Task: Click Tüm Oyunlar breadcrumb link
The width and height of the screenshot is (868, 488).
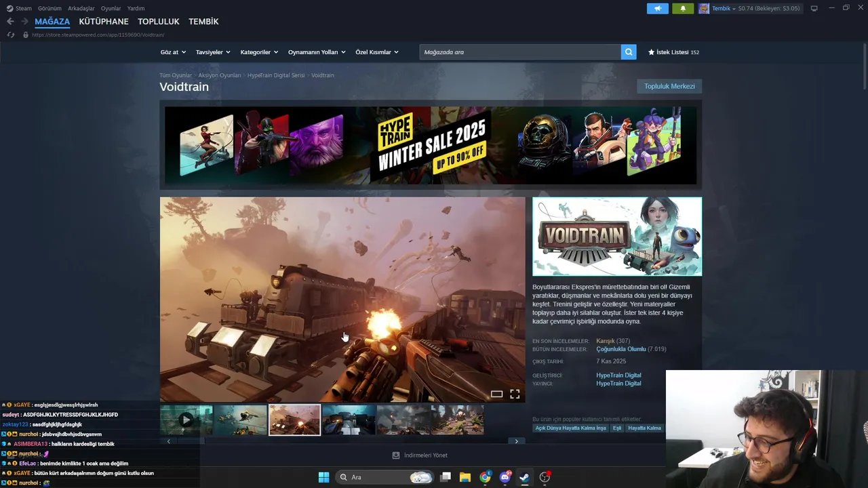Action: tap(176, 75)
